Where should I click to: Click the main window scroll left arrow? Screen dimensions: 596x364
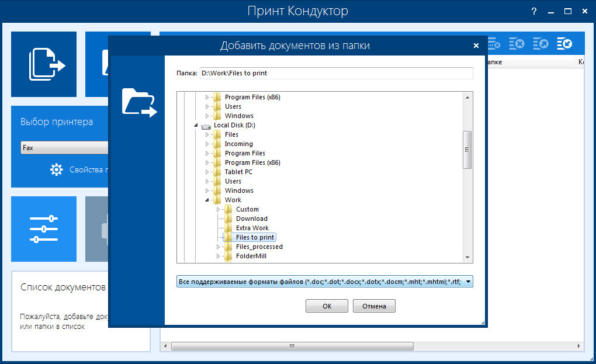coord(165,346)
